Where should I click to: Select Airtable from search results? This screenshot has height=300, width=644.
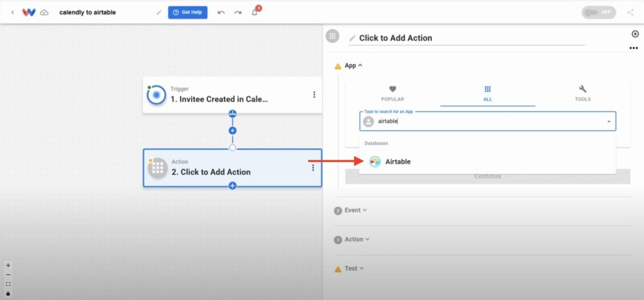(x=487, y=162)
